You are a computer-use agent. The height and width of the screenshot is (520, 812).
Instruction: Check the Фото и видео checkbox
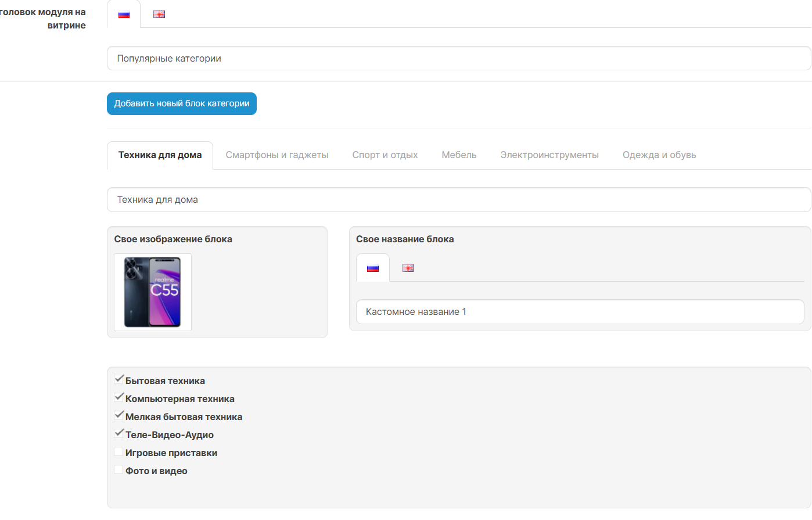[x=119, y=470]
